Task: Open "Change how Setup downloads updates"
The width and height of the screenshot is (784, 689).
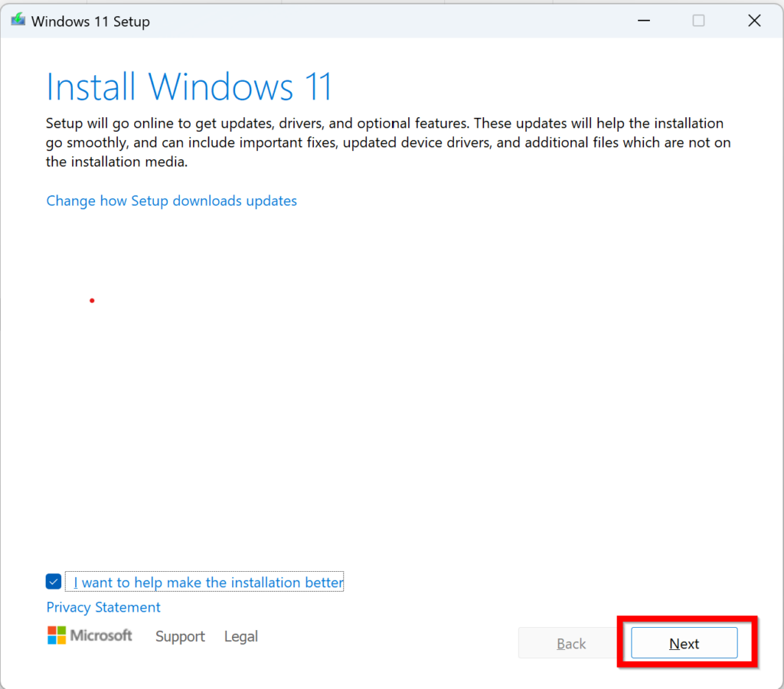Action: 171,201
